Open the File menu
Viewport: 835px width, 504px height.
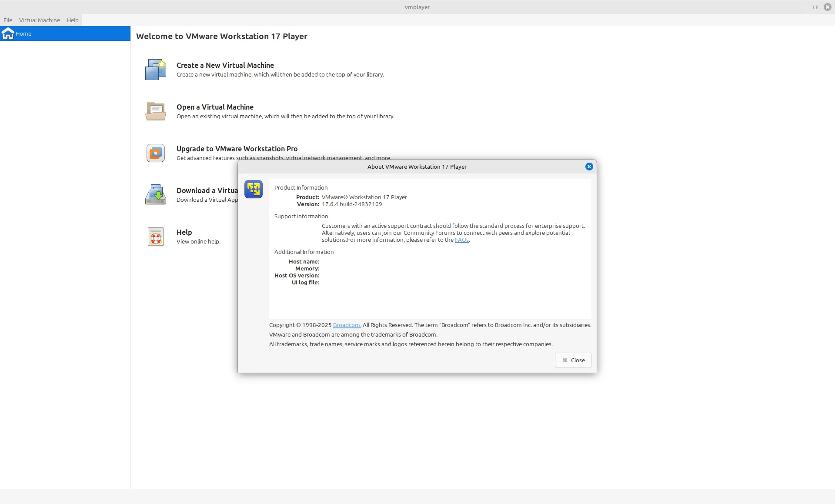coord(8,20)
